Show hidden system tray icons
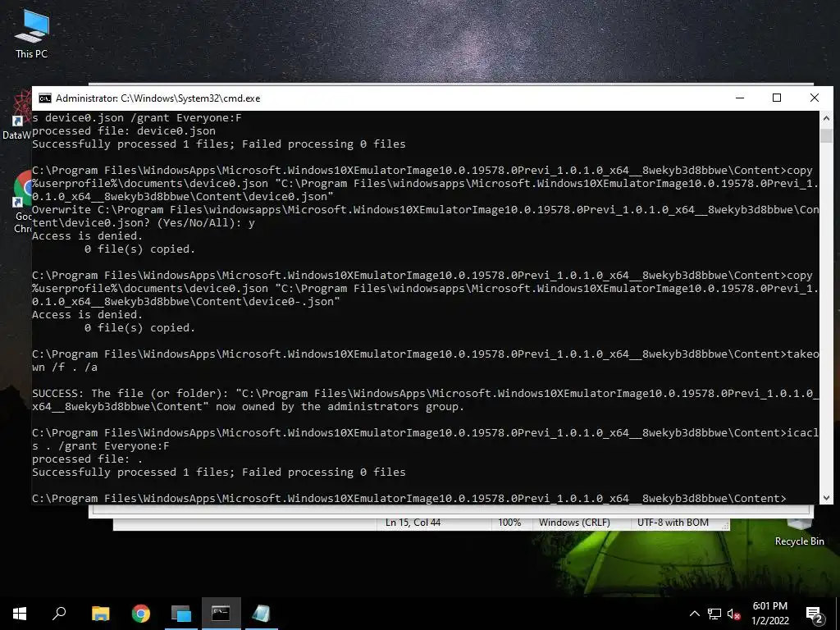Viewport: 840px width, 630px height. tap(694, 614)
